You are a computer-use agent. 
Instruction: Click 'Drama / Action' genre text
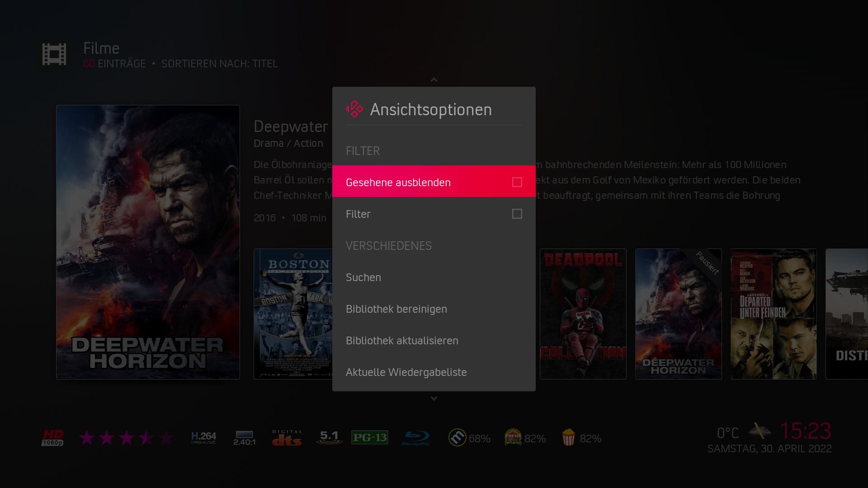click(x=288, y=143)
